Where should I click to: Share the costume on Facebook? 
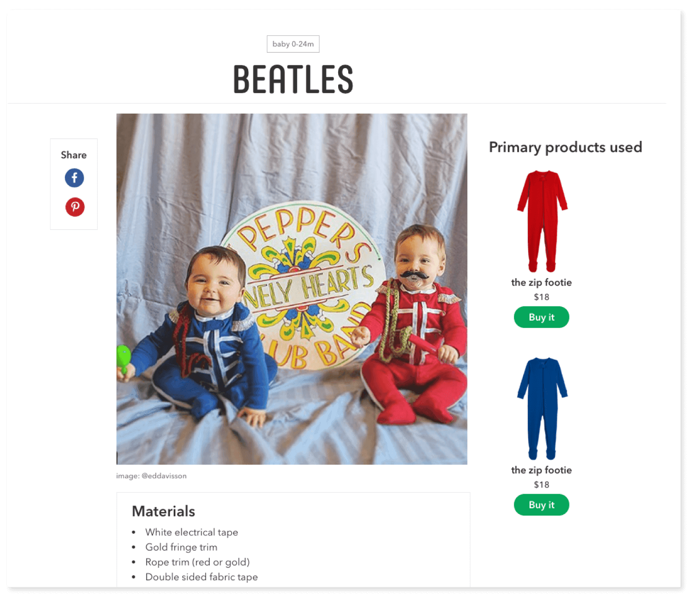pos(75,178)
